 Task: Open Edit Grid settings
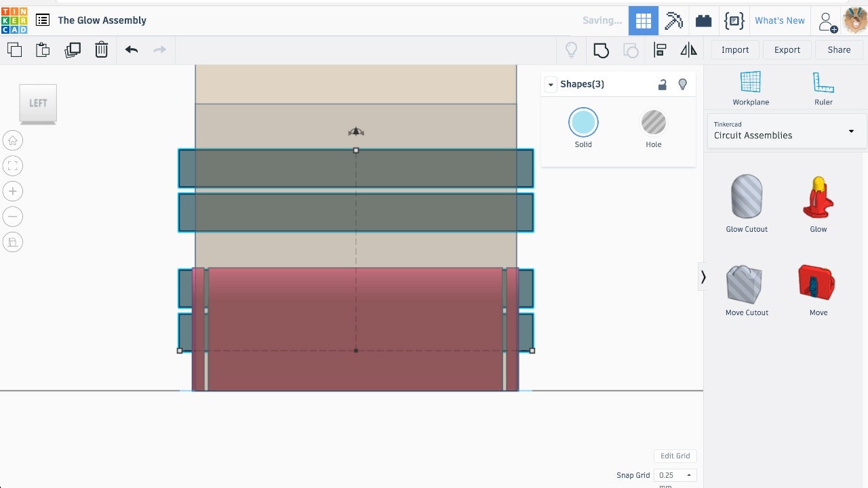(x=675, y=456)
